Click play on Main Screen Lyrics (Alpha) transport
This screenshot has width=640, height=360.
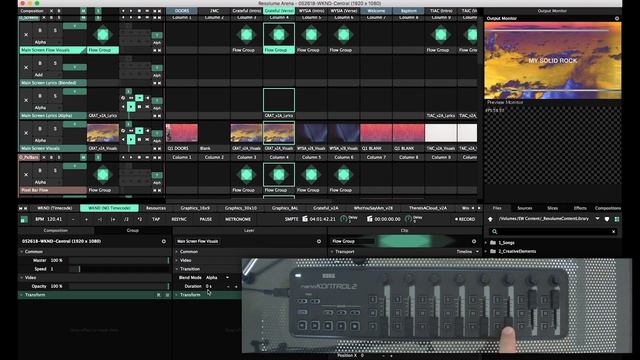pos(131,107)
